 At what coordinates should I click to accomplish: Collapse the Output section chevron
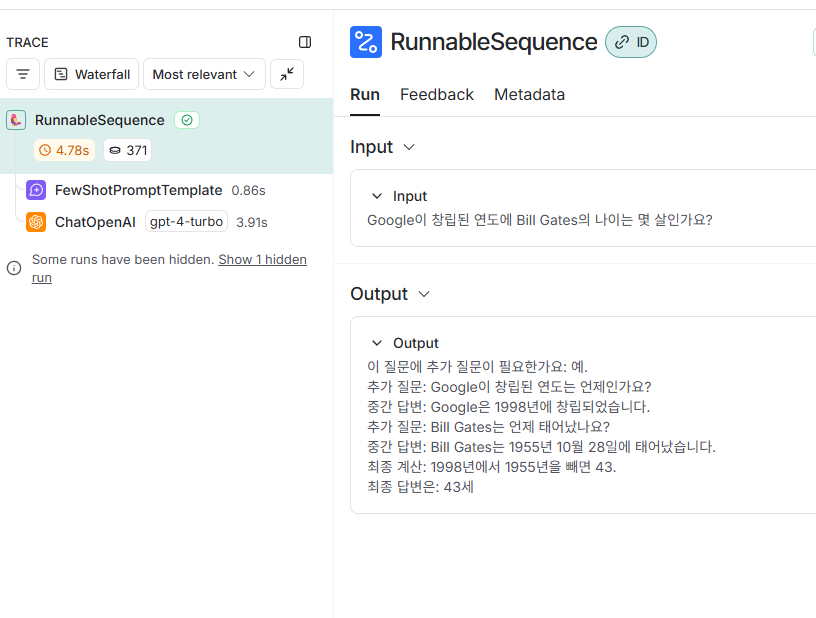tap(424, 294)
